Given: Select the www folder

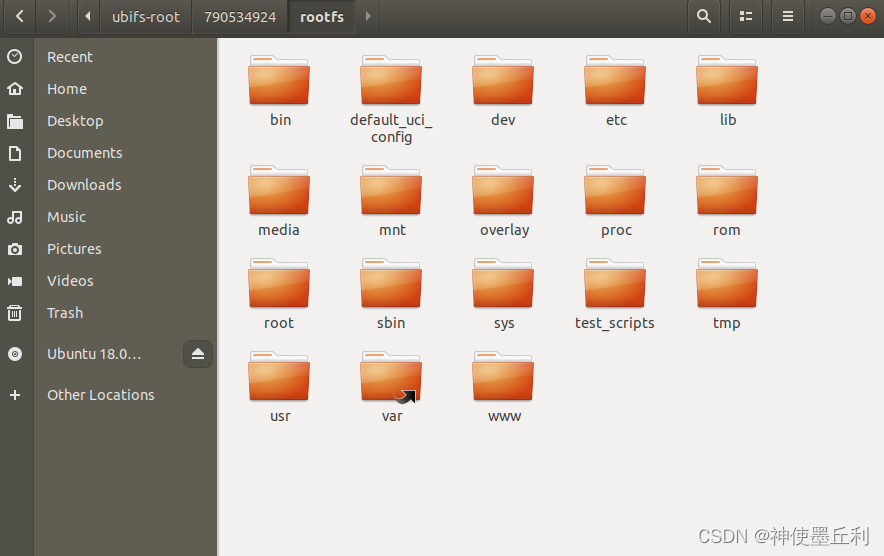Looking at the screenshot, I should pyautogui.click(x=503, y=387).
